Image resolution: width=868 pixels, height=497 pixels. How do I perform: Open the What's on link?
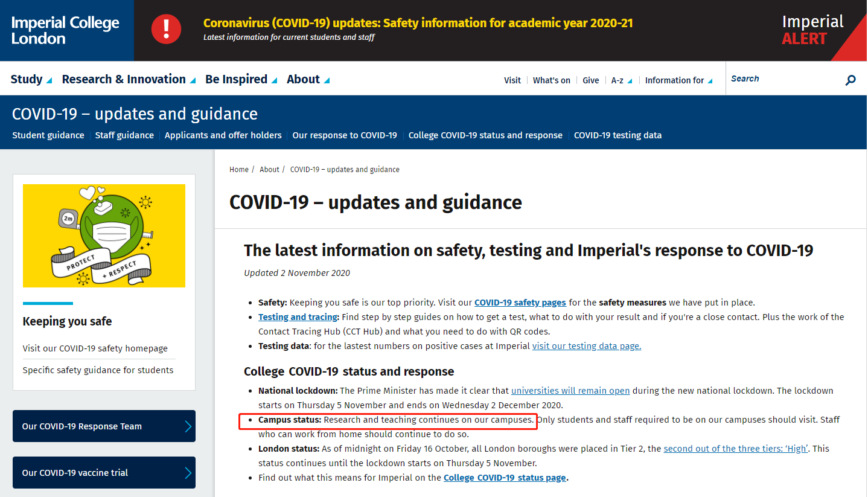[551, 80]
